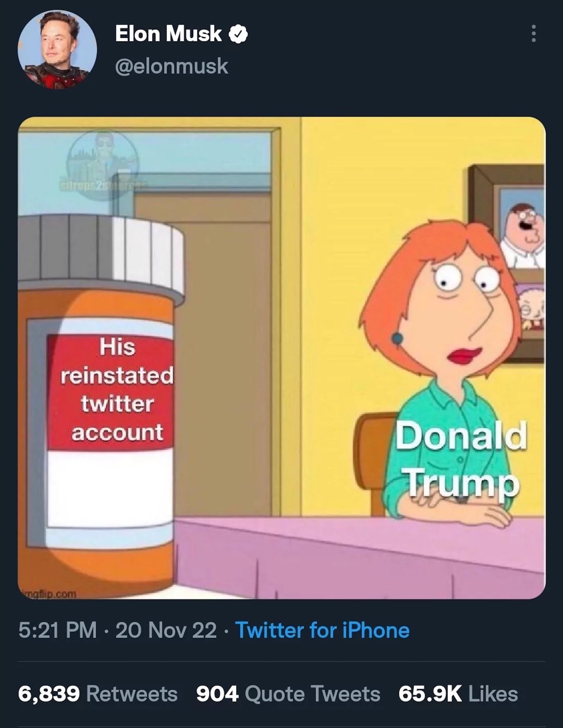563x728 pixels.
Task: Open Elon Musk's profile avatar
Action: pyautogui.click(x=57, y=49)
